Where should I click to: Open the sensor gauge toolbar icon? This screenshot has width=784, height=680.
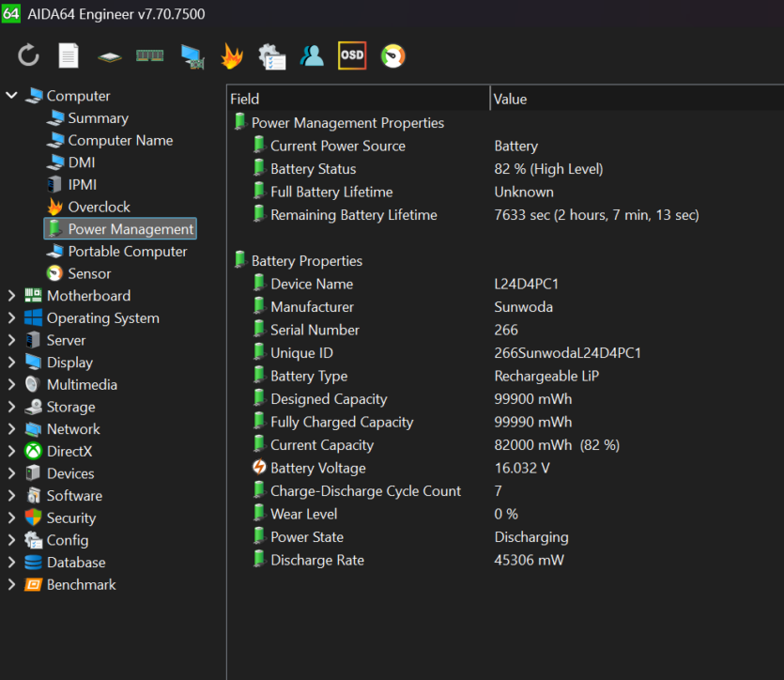tap(393, 56)
